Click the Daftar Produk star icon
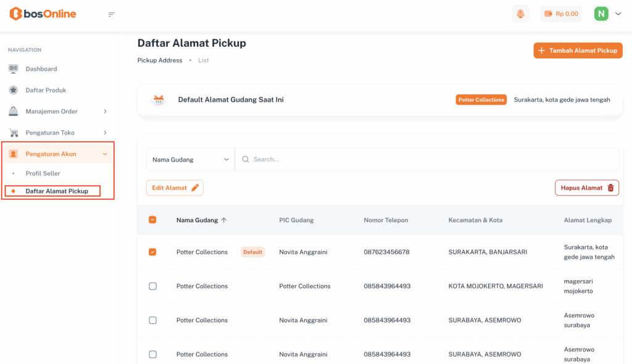632x364 pixels. point(14,90)
